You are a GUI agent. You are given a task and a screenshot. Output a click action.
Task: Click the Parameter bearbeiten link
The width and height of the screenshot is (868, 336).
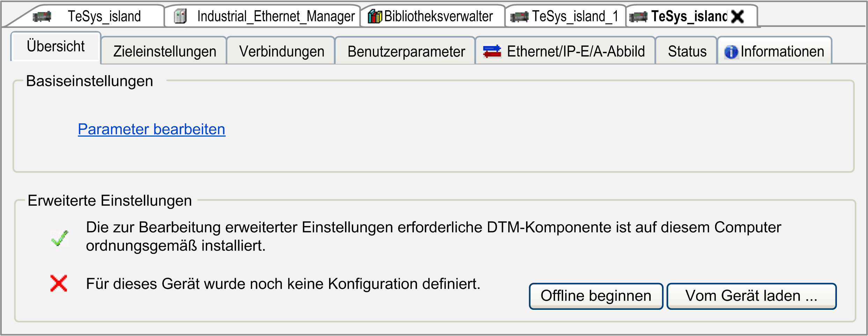pyautogui.click(x=152, y=129)
